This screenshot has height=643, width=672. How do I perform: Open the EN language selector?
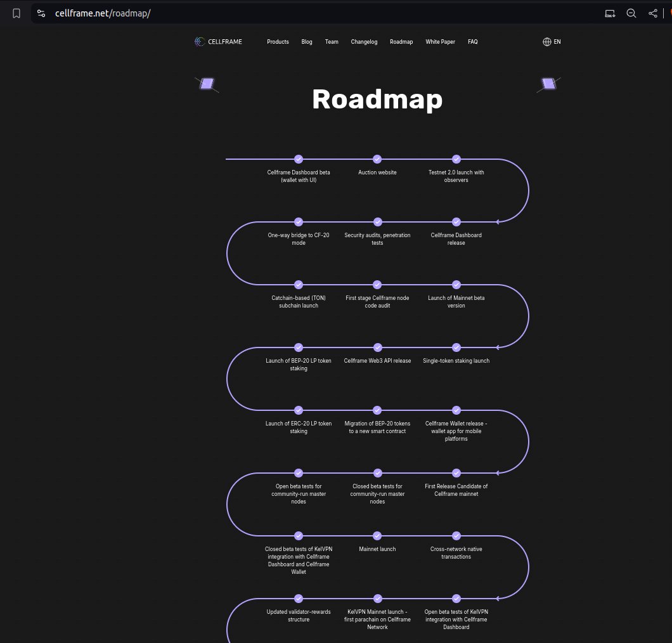pyautogui.click(x=552, y=42)
